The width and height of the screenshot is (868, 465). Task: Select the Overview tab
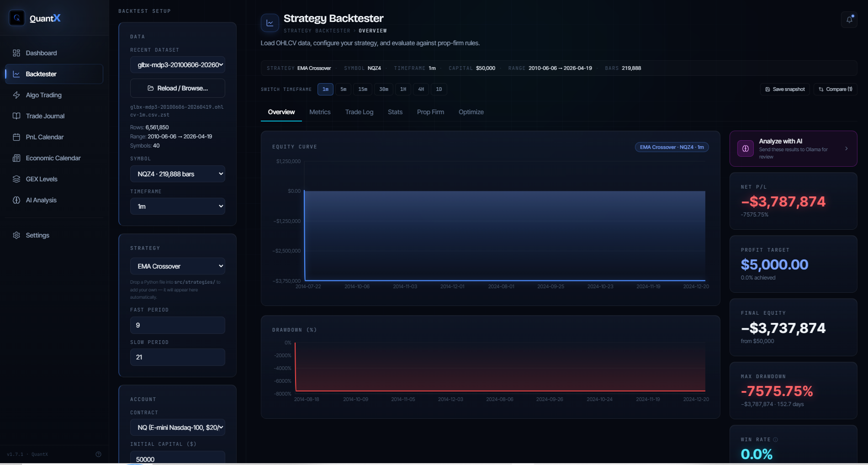coord(281,112)
